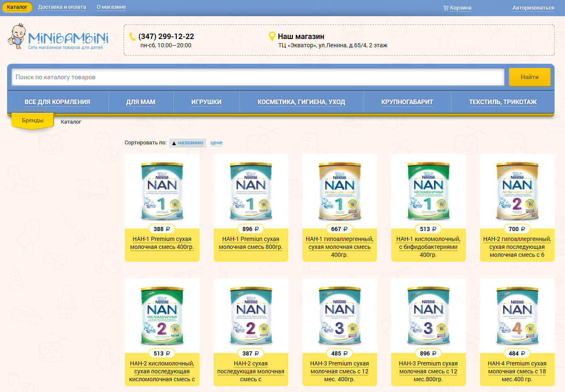Open НАН-4 Premium product image
This screenshot has width=565, height=392.
(517, 316)
